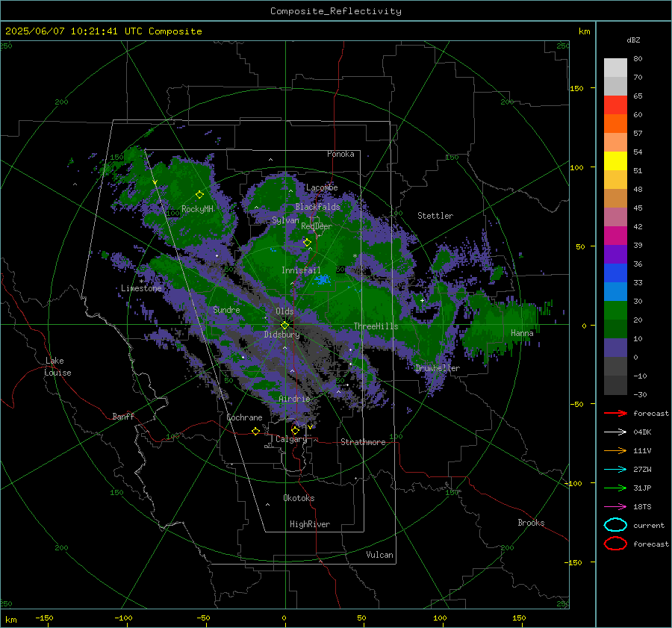Select the Ponoka label
This screenshot has height=628, width=672.
pos(340,154)
